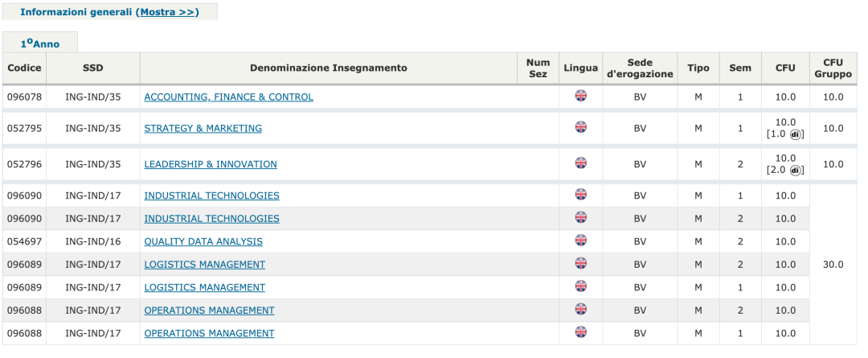868x358 pixels.
Task: Click the flag icon in Quality Data Analysis row
Action: point(581,240)
